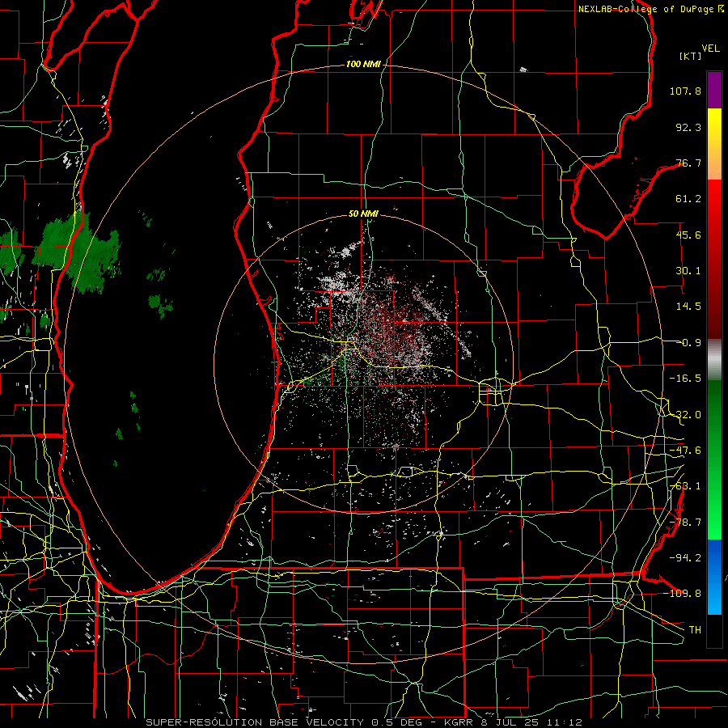Select the 30.1 value on velocity scale
The width and height of the screenshot is (728, 728).
point(688,271)
